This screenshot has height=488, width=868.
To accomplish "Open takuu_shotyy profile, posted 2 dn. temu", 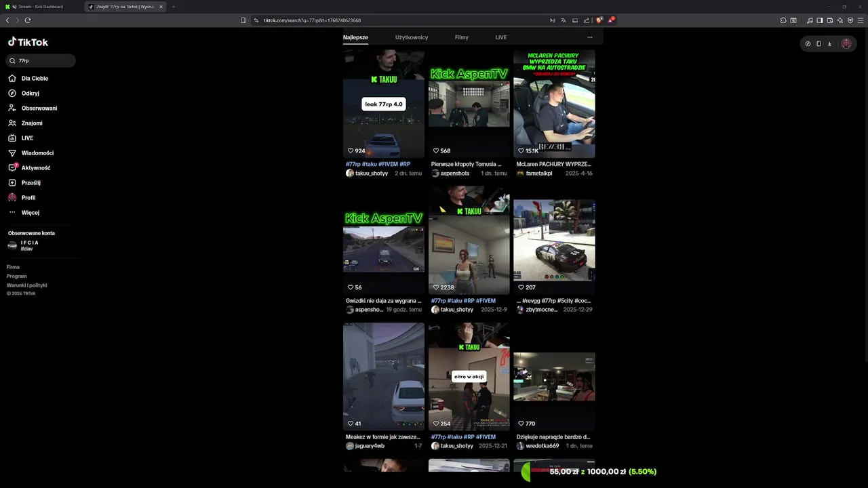I will [x=367, y=174].
